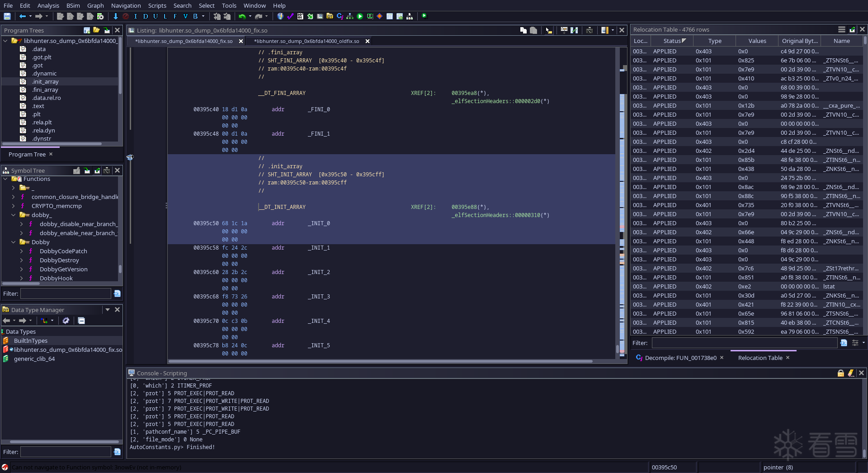The image size is (868, 473).
Task: Jump to next instruction with I button
Action: click(x=136, y=16)
